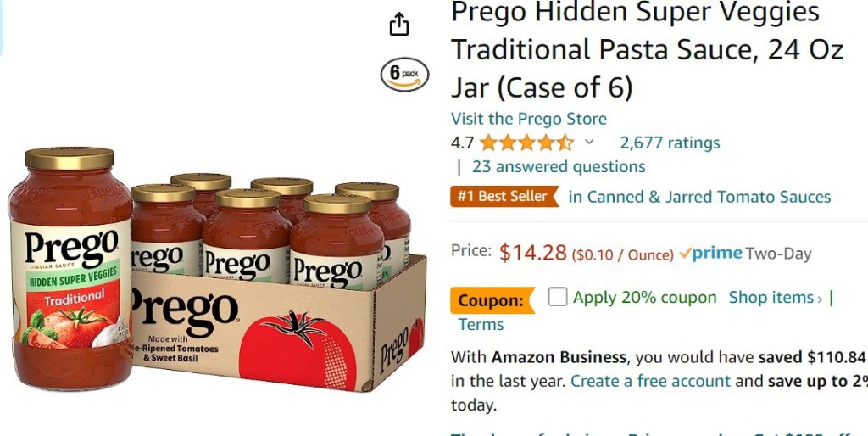Open Canned & Jarred Tomato Sauces category
The image size is (868, 436).
pyautogui.click(x=699, y=197)
